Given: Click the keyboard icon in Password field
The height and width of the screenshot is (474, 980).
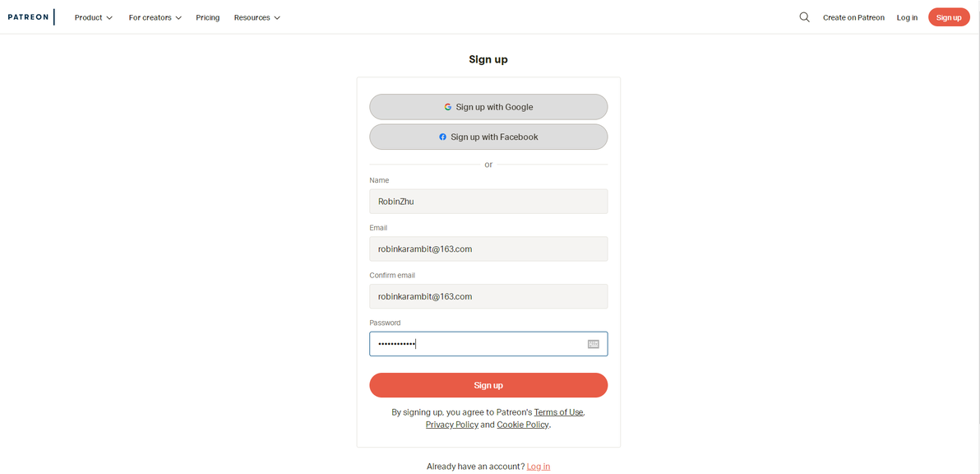Looking at the screenshot, I should coord(593,344).
